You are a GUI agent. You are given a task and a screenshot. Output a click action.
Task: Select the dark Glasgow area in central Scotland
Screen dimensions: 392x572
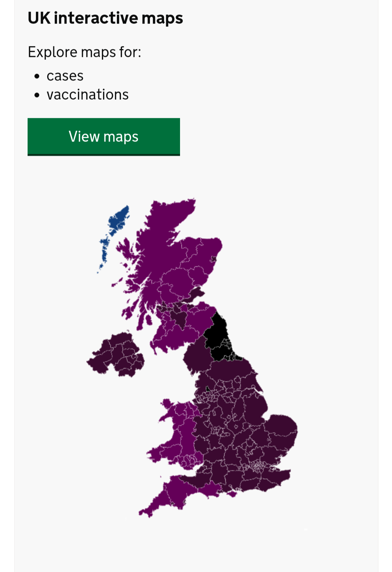tap(179, 316)
